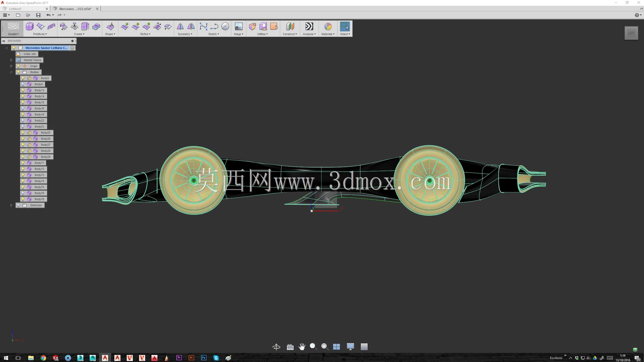The height and width of the screenshot is (362, 644).
Task: Collapse the Bodies folder
Action: coord(11,72)
